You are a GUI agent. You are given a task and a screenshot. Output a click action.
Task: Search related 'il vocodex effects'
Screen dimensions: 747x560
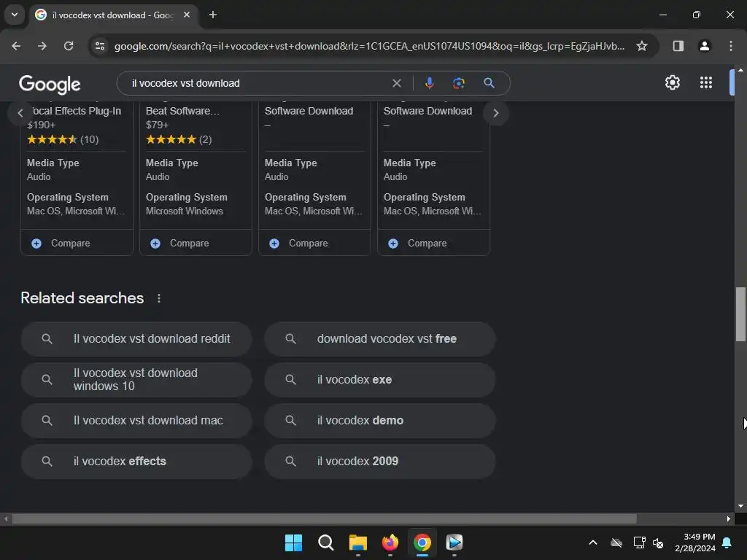136,462
